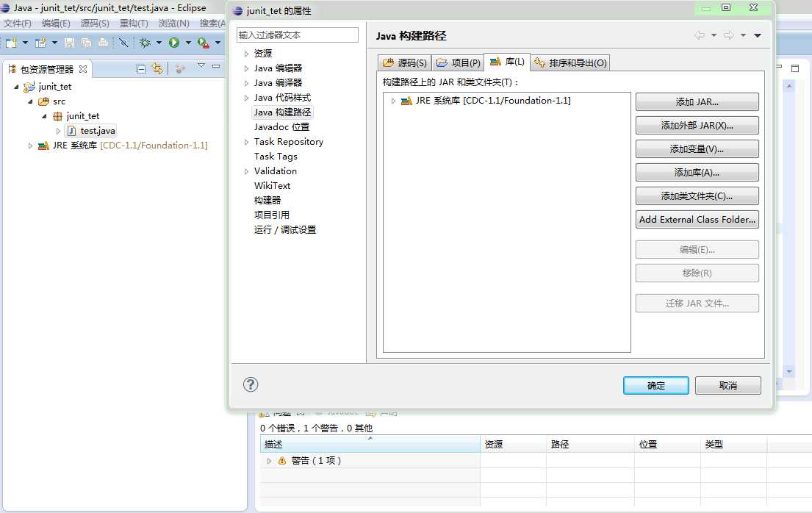Select Java 代码样式 in properties tree
Viewport: 812px width, 513px height.
[282, 98]
